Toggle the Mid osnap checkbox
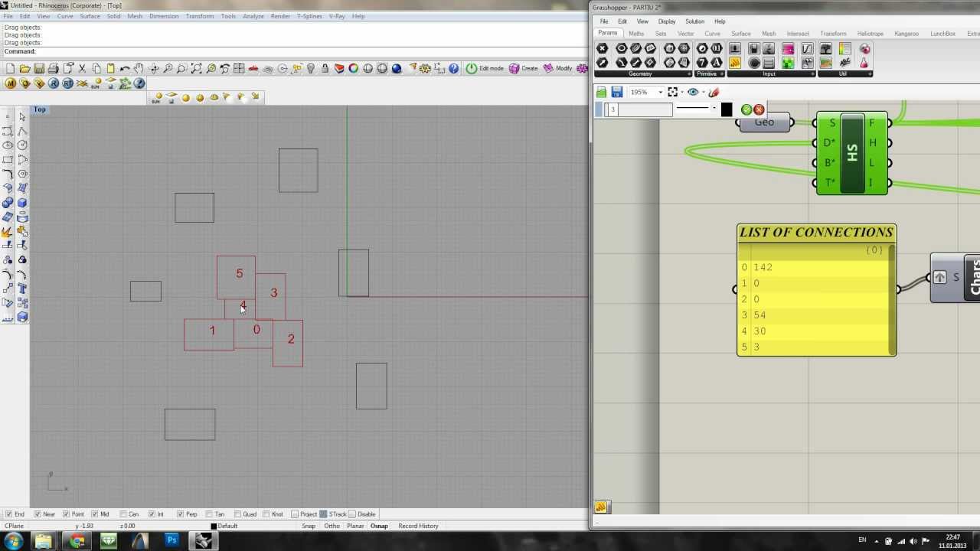 tap(95, 514)
